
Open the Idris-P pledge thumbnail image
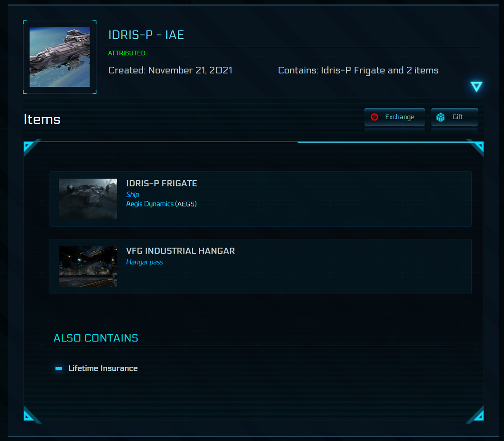click(60, 57)
